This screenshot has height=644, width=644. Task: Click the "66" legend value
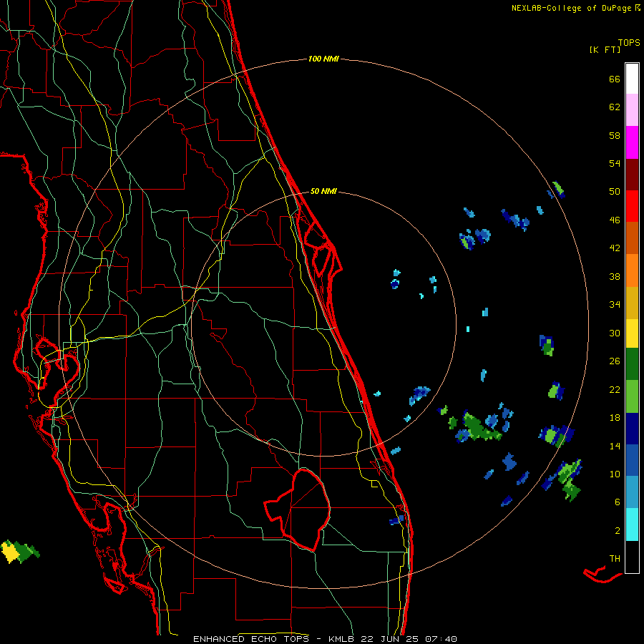[615, 79]
